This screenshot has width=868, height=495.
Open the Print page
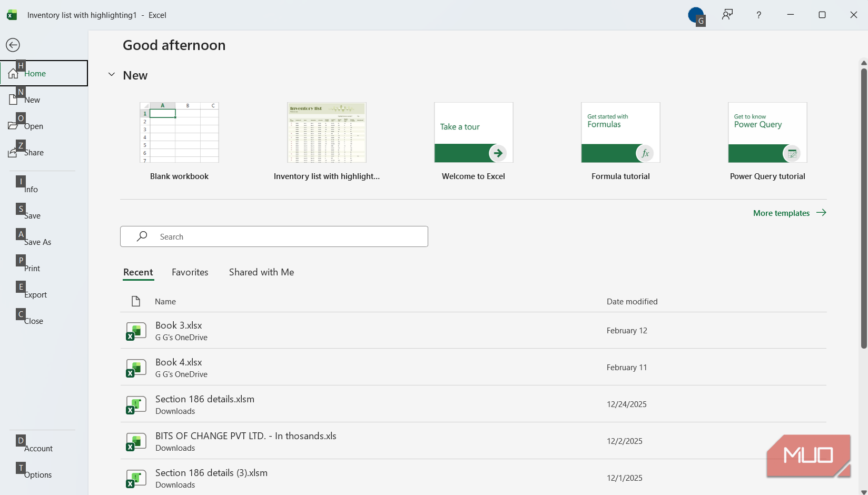(x=44, y=268)
